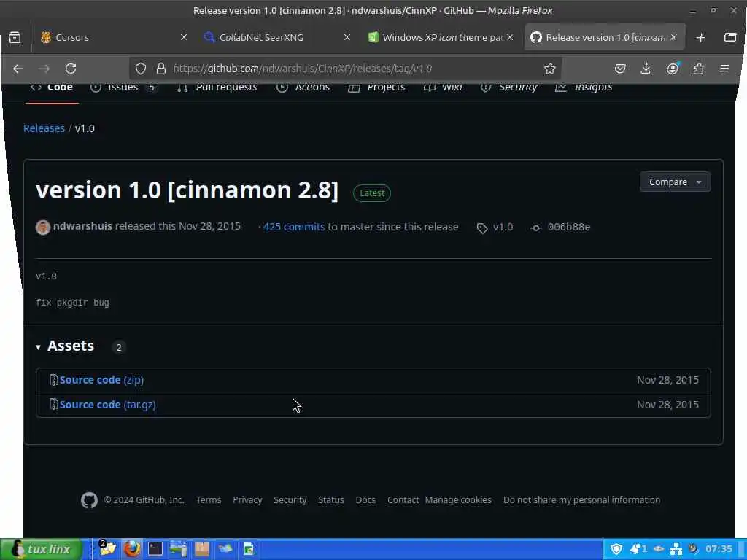
Task: Click the tar.gz file archive icon
Action: pos(54,404)
